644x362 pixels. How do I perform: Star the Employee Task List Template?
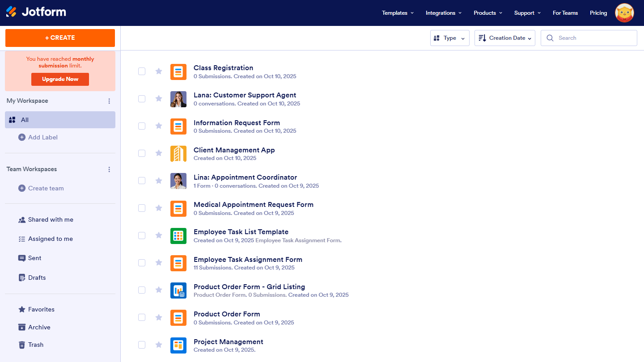[159, 235]
